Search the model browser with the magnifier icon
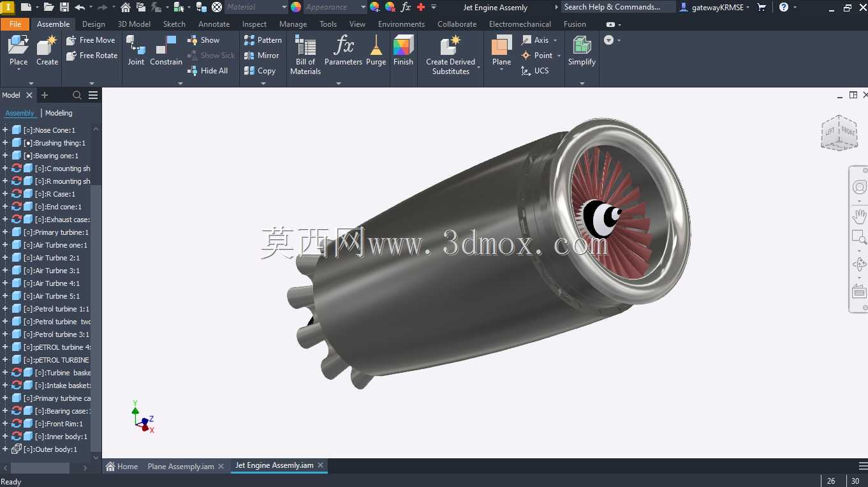 (x=77, y=95)
